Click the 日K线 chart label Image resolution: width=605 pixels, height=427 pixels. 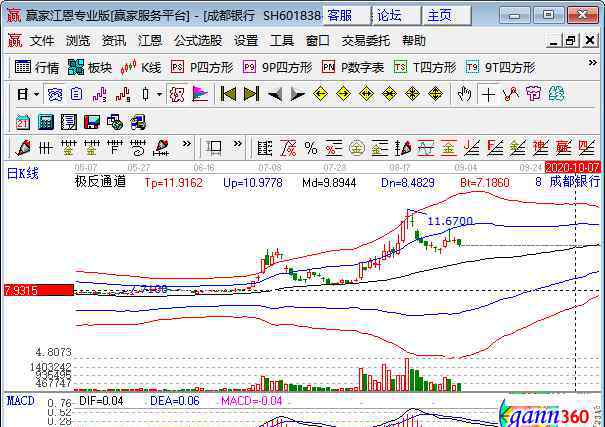pos(23,174)
